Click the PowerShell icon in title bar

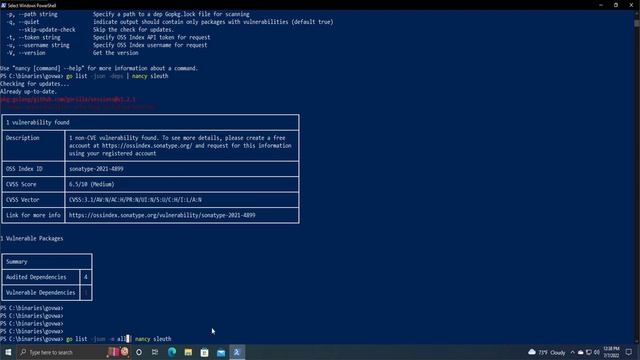click(4, 5)
